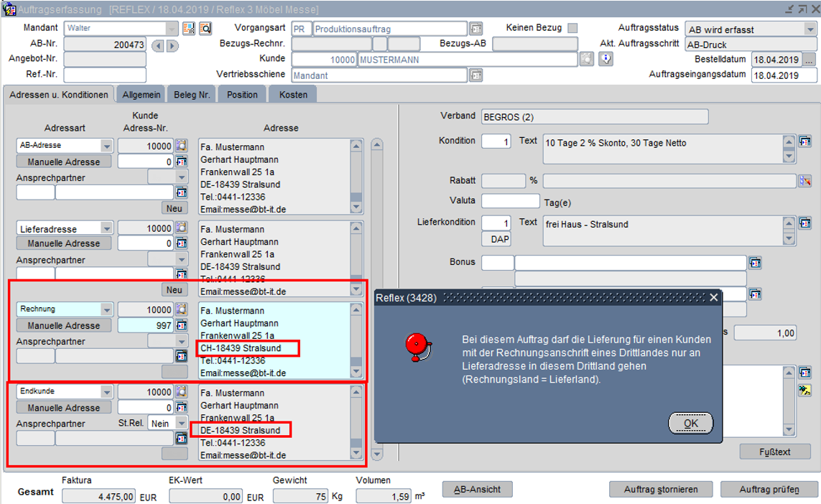Expand the Auftragsstatus dropdown
This screenshot has height=504, width=821.
coord(810,29)
